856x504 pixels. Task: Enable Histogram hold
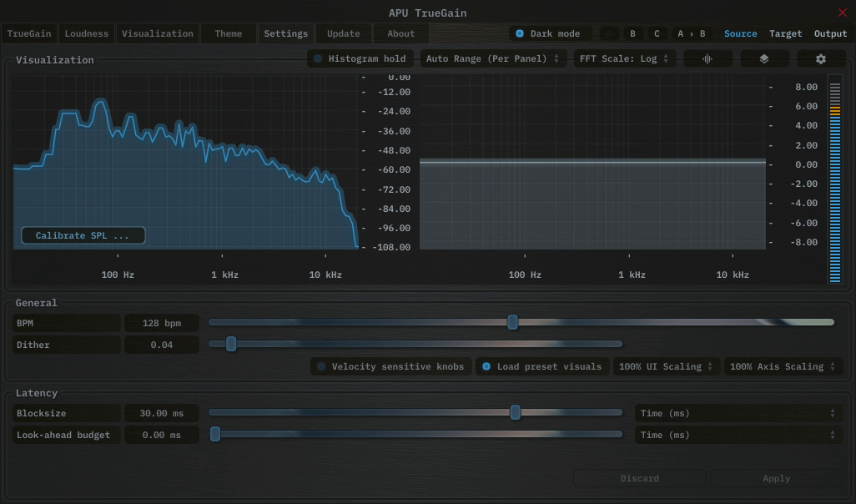pos(360,59)
